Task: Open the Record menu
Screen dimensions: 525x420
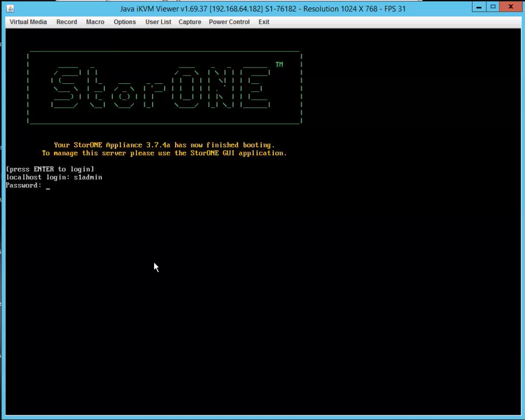Action: tap(67, 22)
